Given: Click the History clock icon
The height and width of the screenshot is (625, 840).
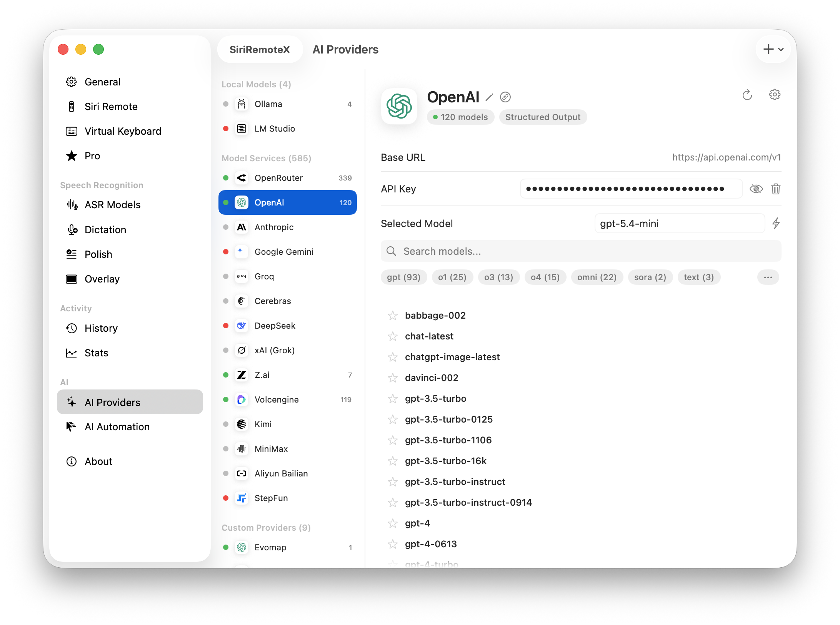Looking at the screenshot, I should click(x=72, y=328).
